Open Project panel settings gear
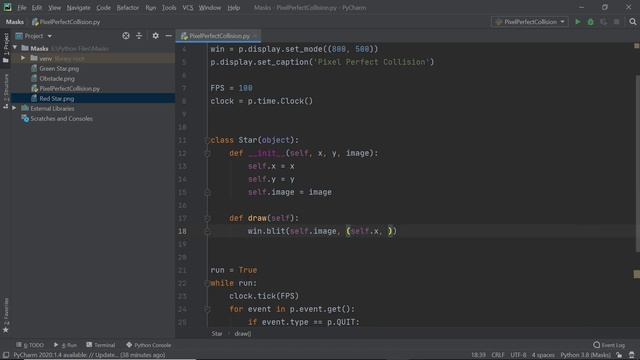The image size is (640, 360). pyautogui.click(x=156, y=36)
